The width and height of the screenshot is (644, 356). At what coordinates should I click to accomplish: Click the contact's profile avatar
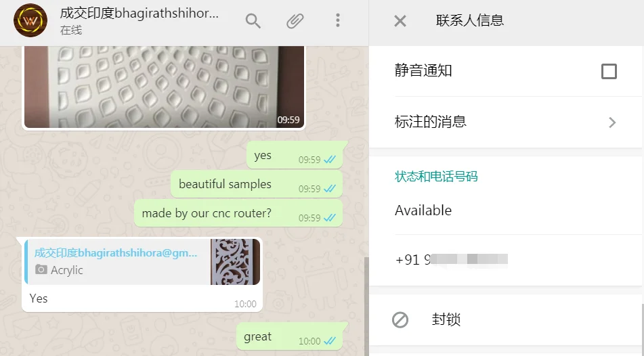[x=30, y=20]
